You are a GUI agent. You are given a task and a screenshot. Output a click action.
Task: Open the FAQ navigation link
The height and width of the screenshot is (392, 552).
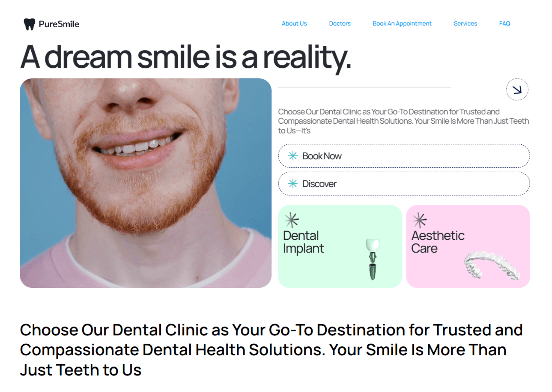[x=505, y=23]
